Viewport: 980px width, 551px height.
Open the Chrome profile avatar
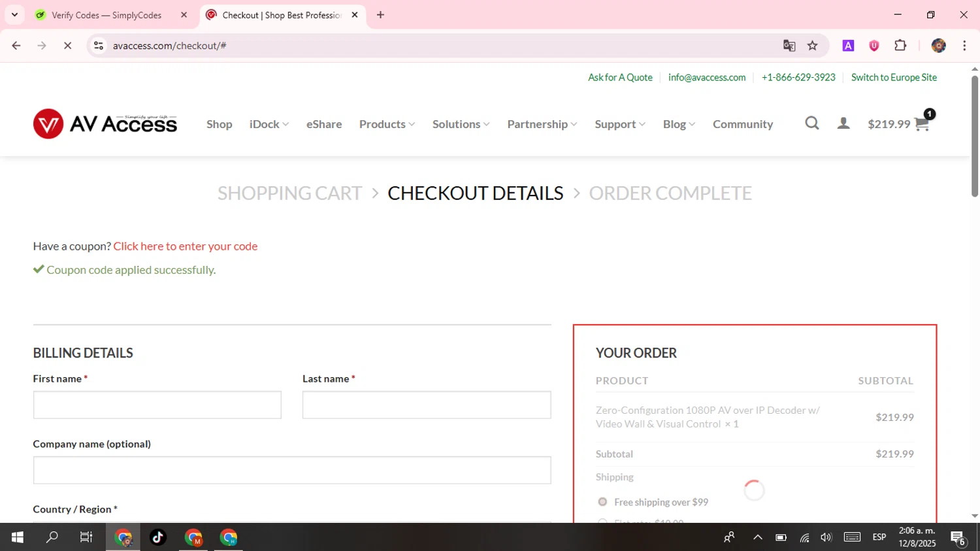[938, 46]
